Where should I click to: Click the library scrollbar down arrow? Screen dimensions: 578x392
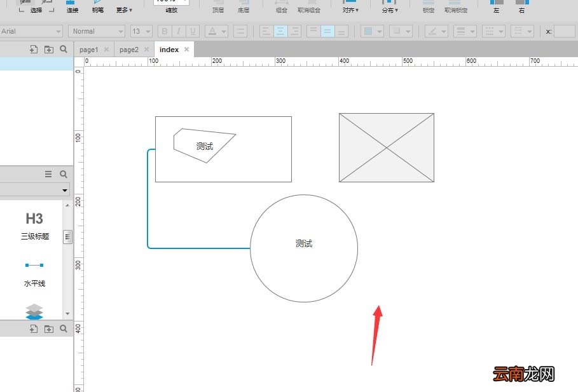[67, 313]
